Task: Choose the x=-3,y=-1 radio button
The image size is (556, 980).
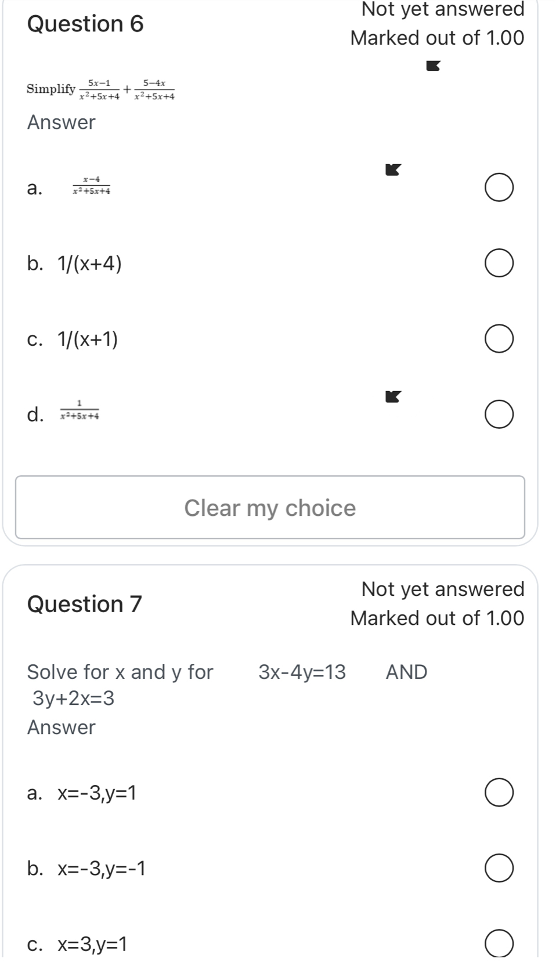Action: pos(499,869)
